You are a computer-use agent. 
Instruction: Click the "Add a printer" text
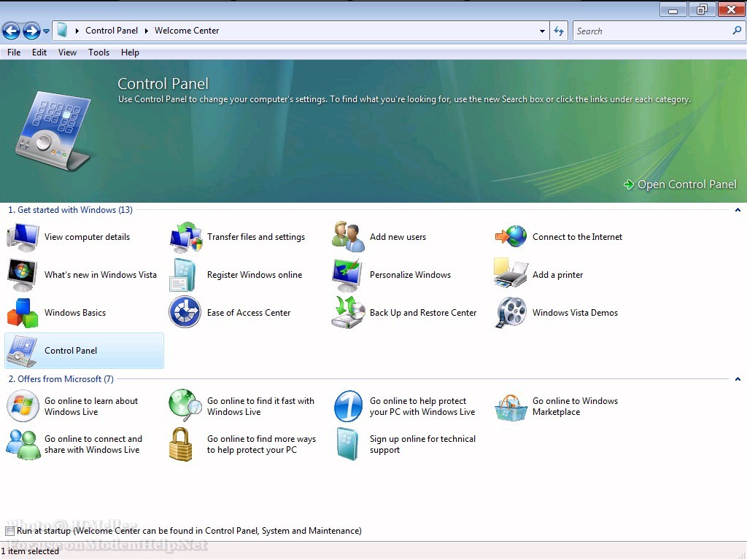coord(558,275)
